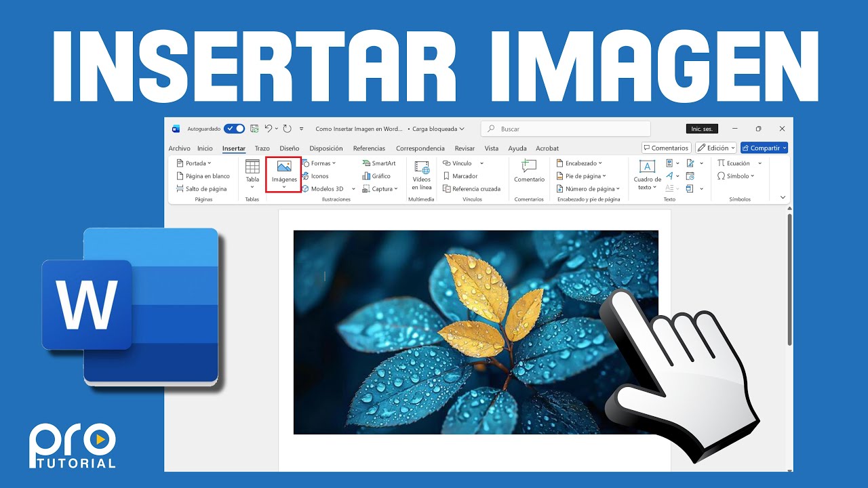
Task: Insert a Página en blanco
Action: pos(203,176)
